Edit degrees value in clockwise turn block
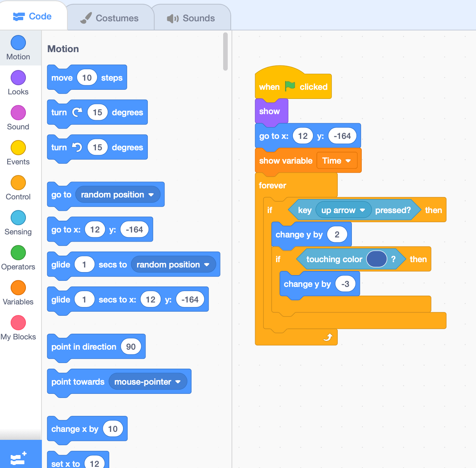Image resolution: width=476 pixels, height=468 pixels. pyautogui.click(x=97, y=112)
